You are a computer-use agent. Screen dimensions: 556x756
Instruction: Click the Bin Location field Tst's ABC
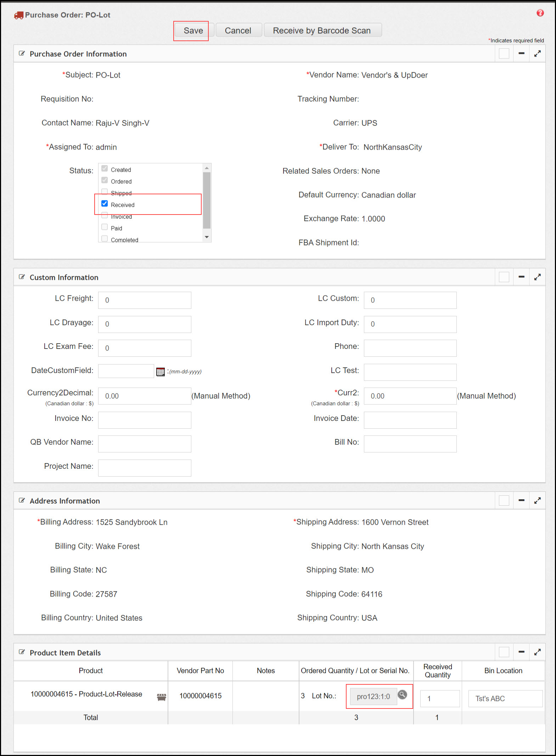tap(505, 699)
